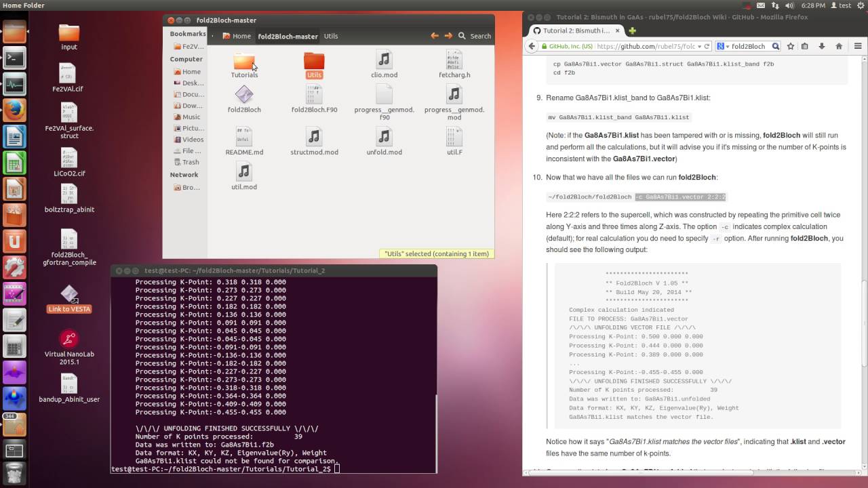
Task: Select fold2Bloch-master path bar segment
Action: point(288,36)
